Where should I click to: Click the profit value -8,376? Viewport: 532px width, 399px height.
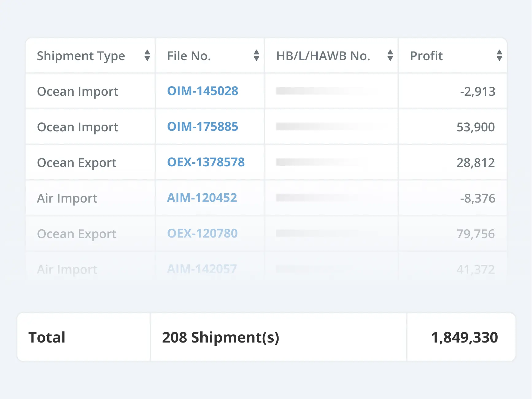coord(477,198)
